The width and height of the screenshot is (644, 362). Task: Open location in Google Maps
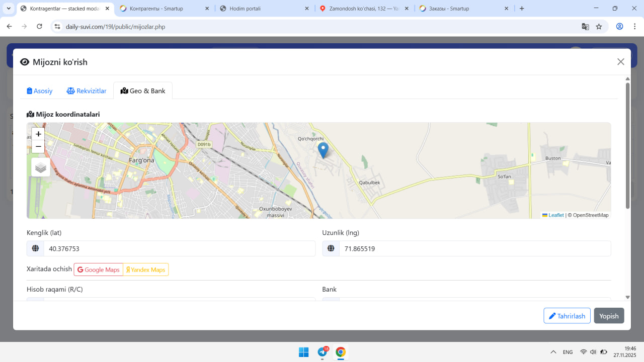point(99,270)
